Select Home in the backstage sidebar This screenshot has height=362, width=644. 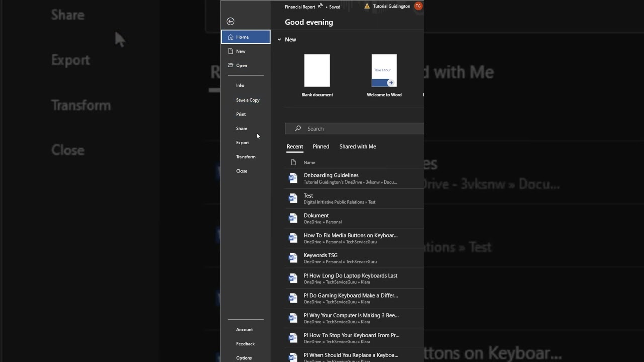[x=246, y=37]
